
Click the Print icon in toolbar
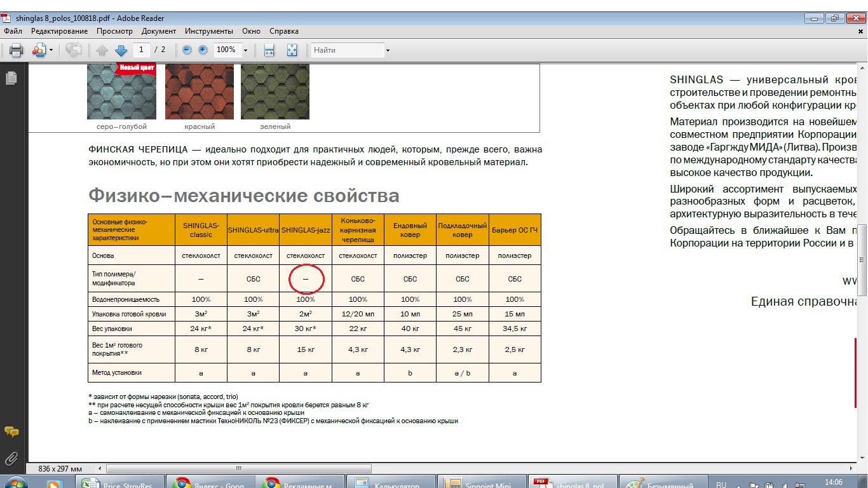(x=16, y=50)
